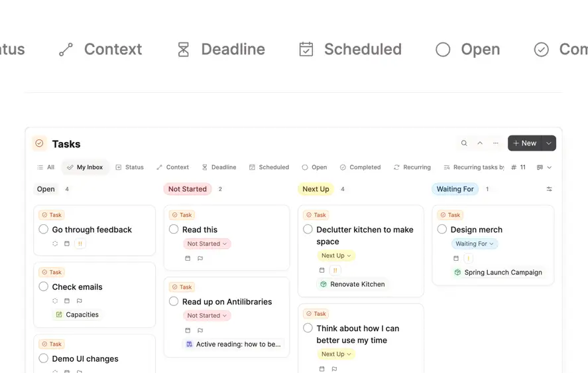Screen dimensions: 588x373
Task: Expand the arrow next to New button
Action: [549, 143]
